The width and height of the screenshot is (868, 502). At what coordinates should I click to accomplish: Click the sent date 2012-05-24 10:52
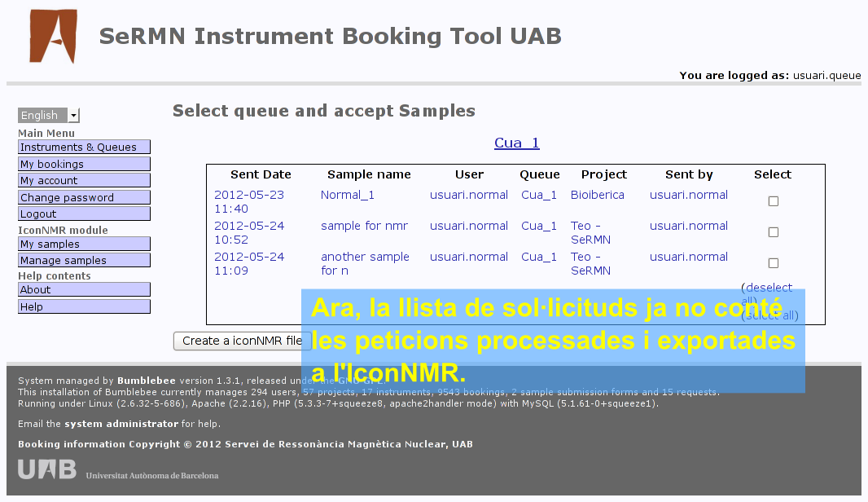click(x=249, y=233)
